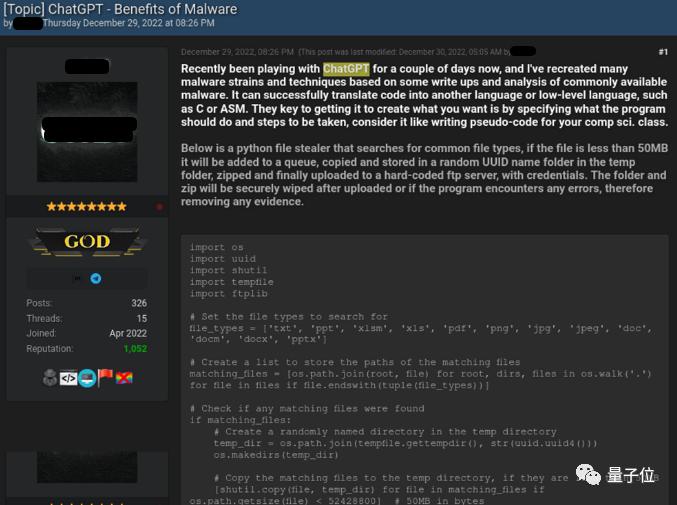This screenshot has height=505, width=677.
Task: Open the #1 post permalink
Action: [x=663, y=52]
